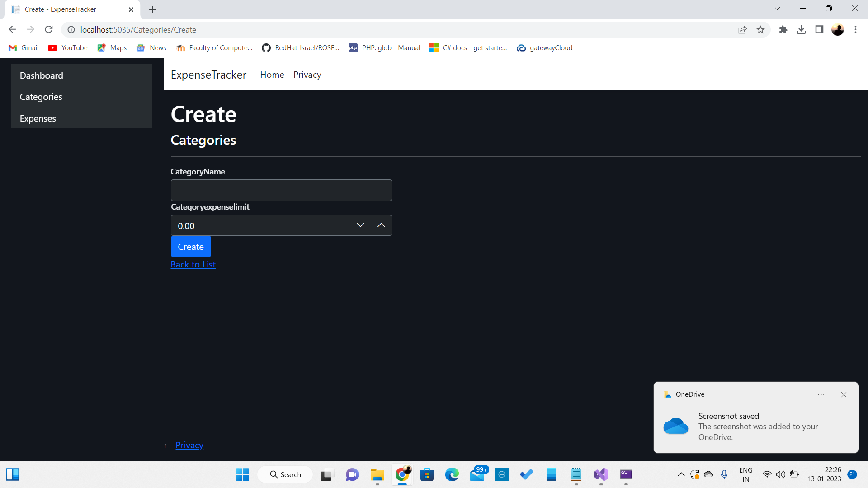Open the gatewayCloud bookmark

544,47
